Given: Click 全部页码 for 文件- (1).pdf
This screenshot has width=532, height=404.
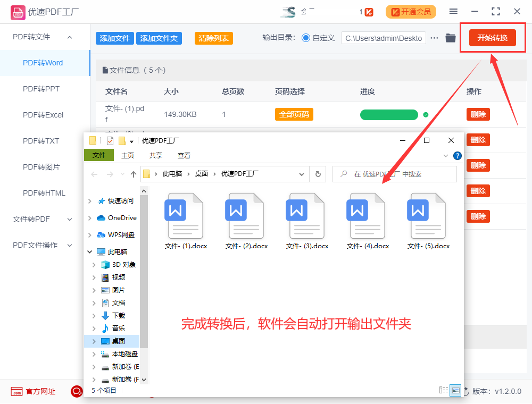Looking at the screenshot, I should point(294,115).
